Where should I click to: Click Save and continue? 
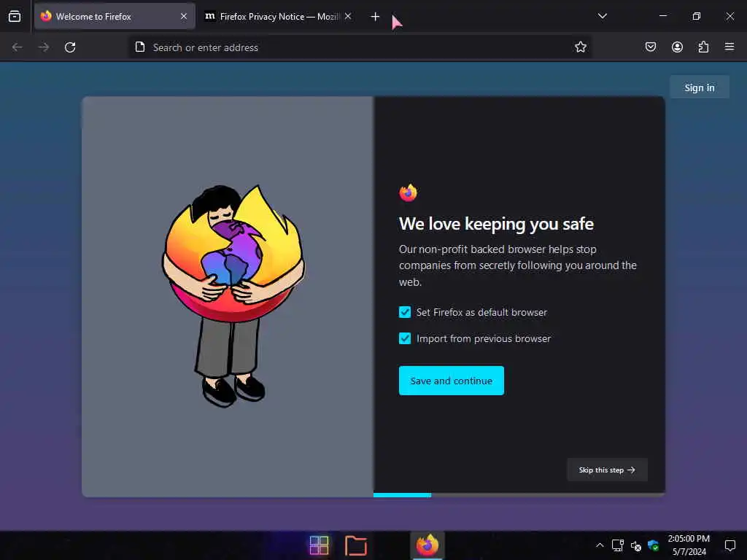click(x=451, y=381)
